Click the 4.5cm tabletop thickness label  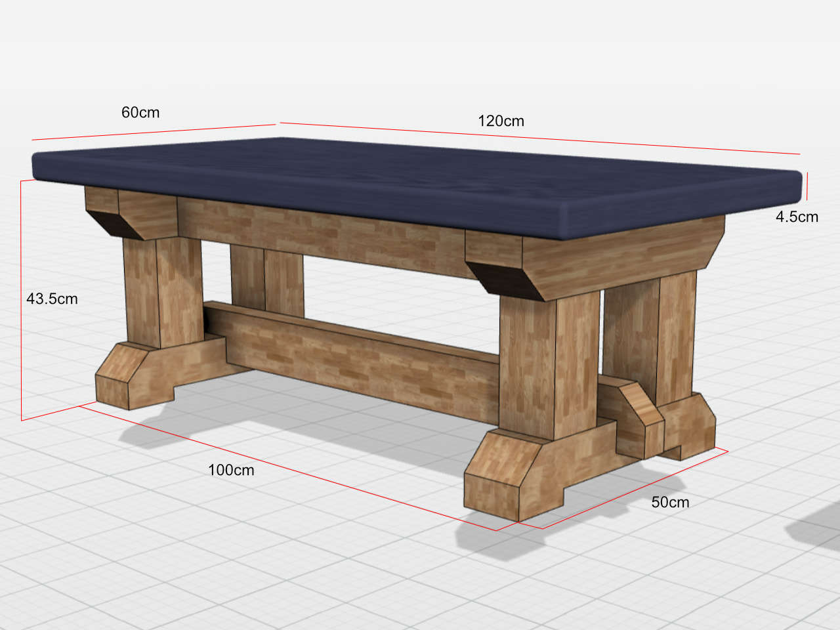[x=797, y=217]
